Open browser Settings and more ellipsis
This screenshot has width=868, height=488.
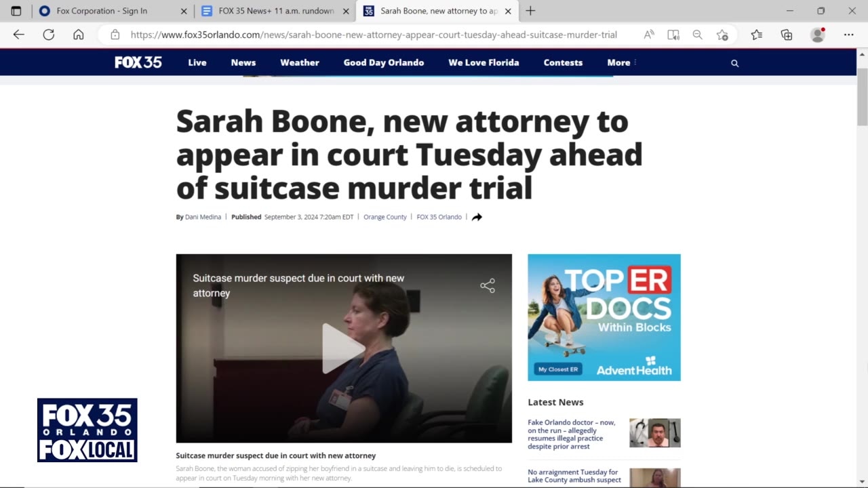[848, 35]
